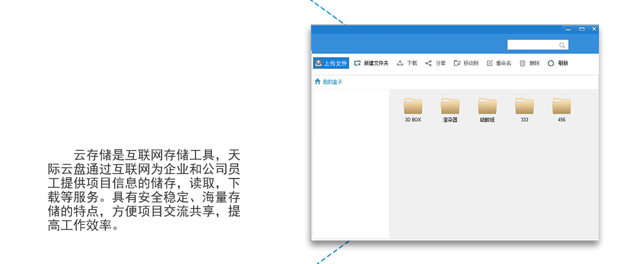
Task: Close the cloud disk window
Action: [x=594, y=29]
